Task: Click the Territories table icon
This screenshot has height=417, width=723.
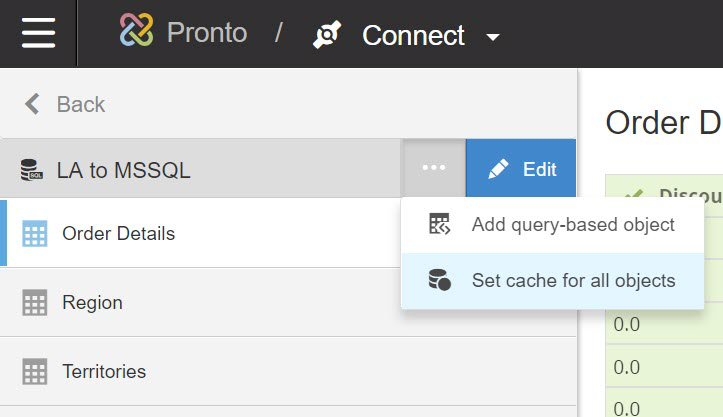Action: [34, 372]
